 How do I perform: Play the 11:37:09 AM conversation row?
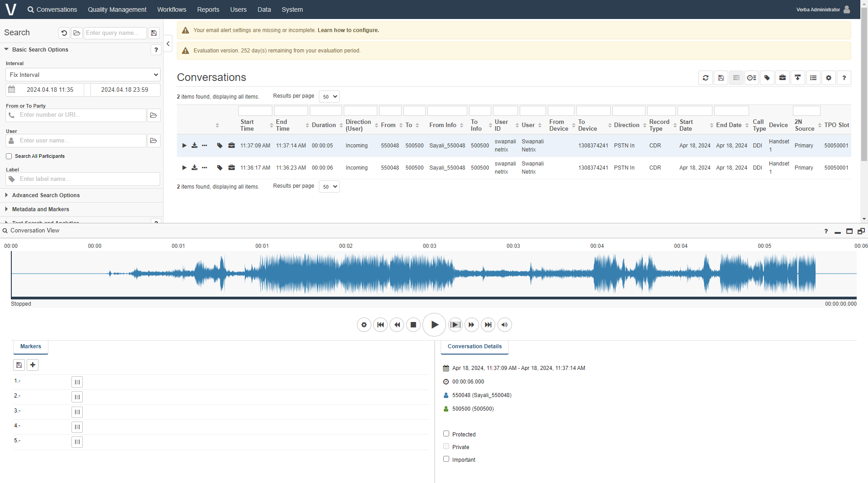point(184,146)
